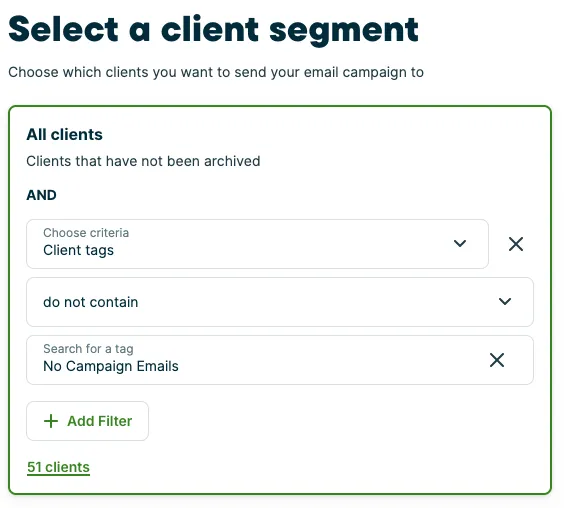Select the No Campaign Emails tag text
This screenshot has width=564, height=508.
click(111, 366)
